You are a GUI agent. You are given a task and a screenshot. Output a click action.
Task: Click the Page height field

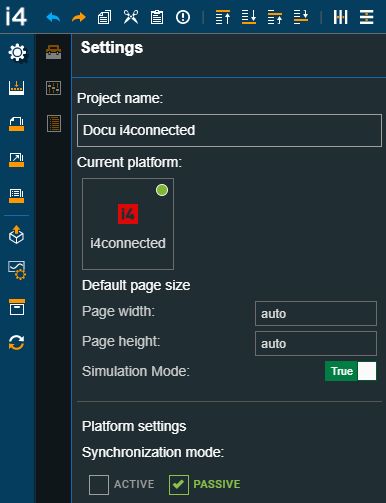[316, 343]
